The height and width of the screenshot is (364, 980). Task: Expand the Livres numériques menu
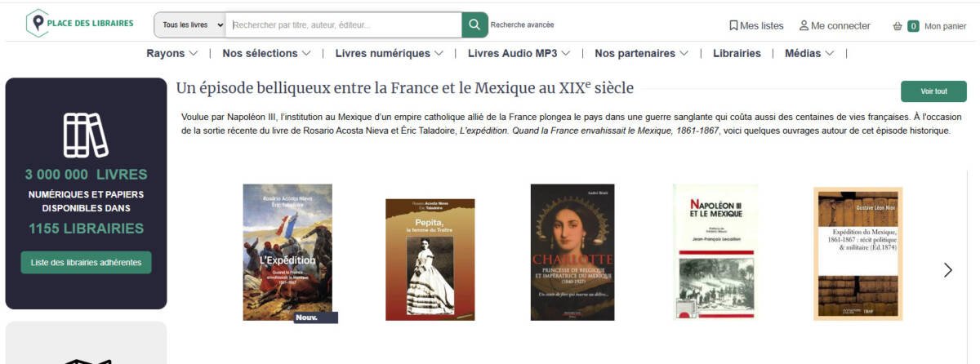(390, 53)
